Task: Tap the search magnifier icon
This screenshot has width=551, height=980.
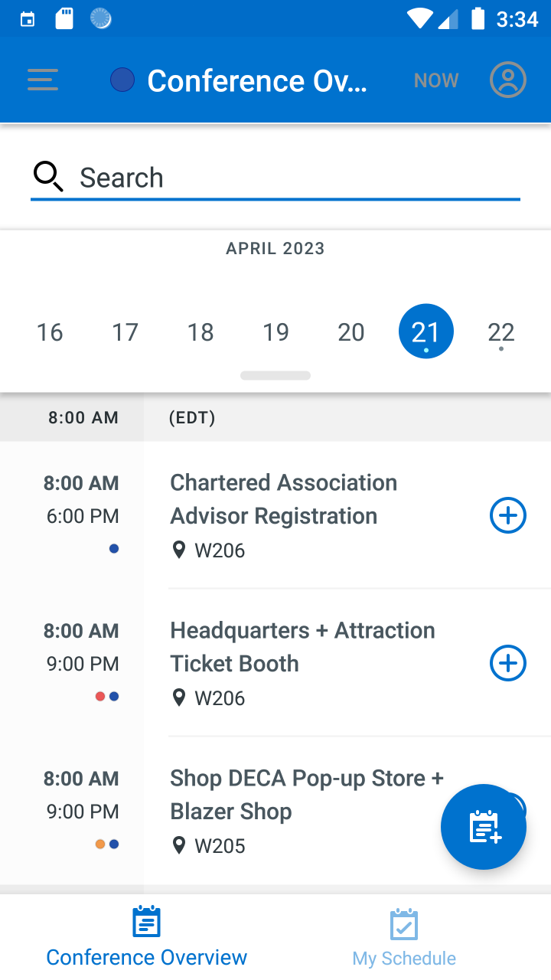Action: coord(48,177)
